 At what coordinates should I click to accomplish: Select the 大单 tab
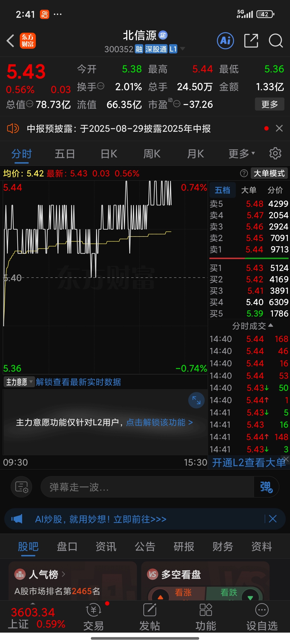249,190
